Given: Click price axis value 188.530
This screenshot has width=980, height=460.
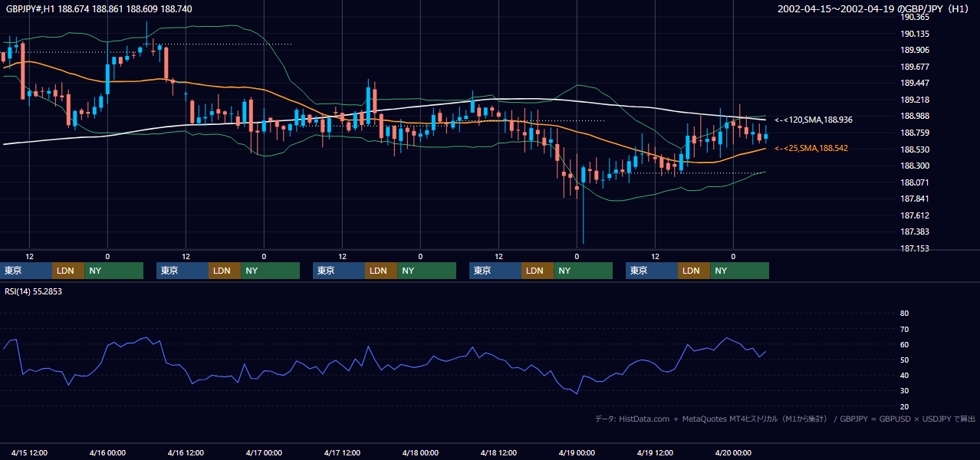Looking at the screenshot, I should [915, 149].
